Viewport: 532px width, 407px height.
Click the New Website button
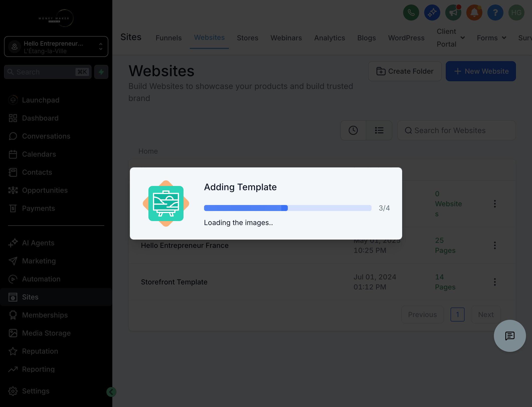click(481, 71)
